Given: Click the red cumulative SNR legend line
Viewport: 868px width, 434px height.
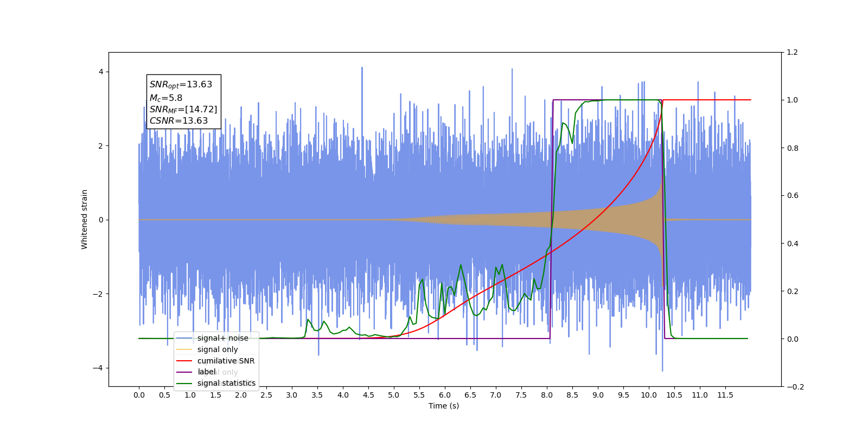Looking at the screenshot, I should (x=184, y=361).
